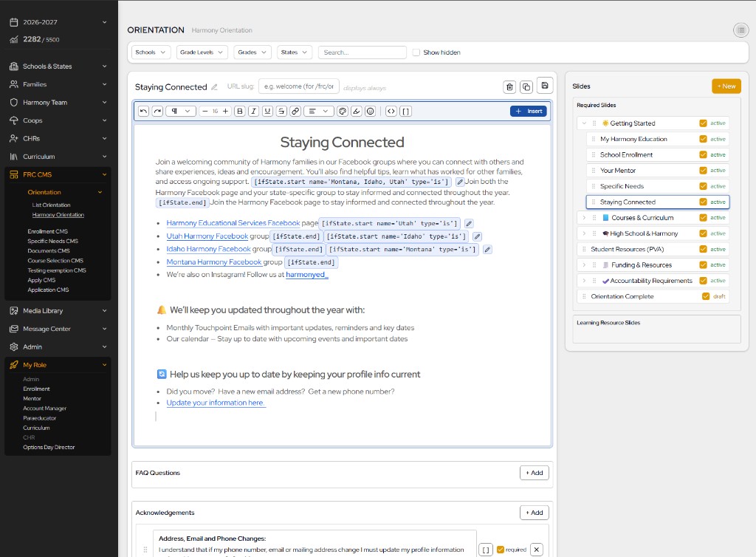The height and width of the screenshot is (557, 756).
Task: Insert a bracket tag from the toolbar
Action: click(405, 112)
